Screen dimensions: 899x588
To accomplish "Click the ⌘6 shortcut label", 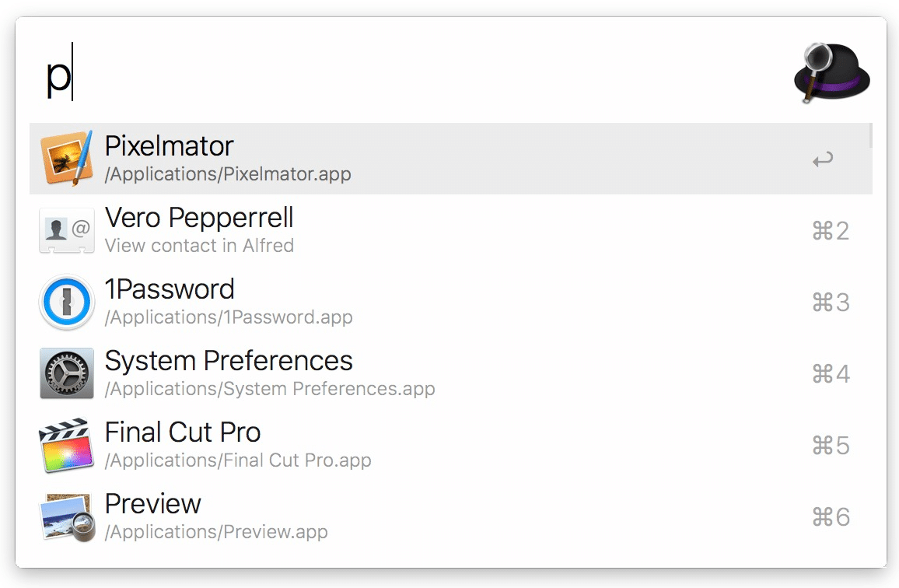I will (830, 517).
